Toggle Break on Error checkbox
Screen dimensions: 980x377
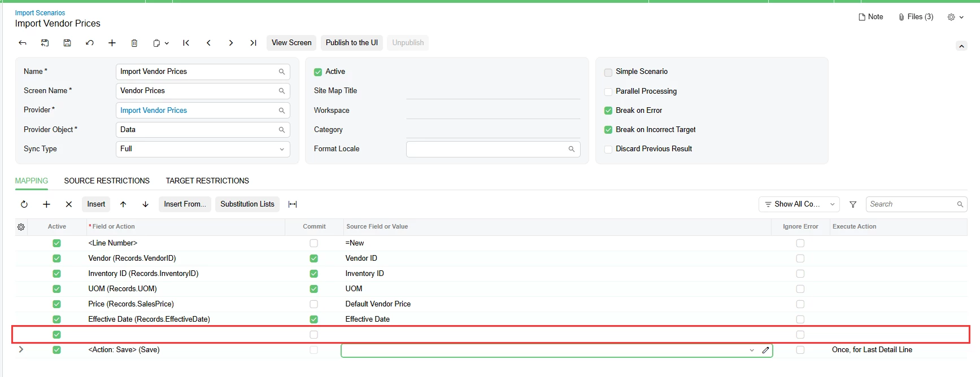[608, 111]
